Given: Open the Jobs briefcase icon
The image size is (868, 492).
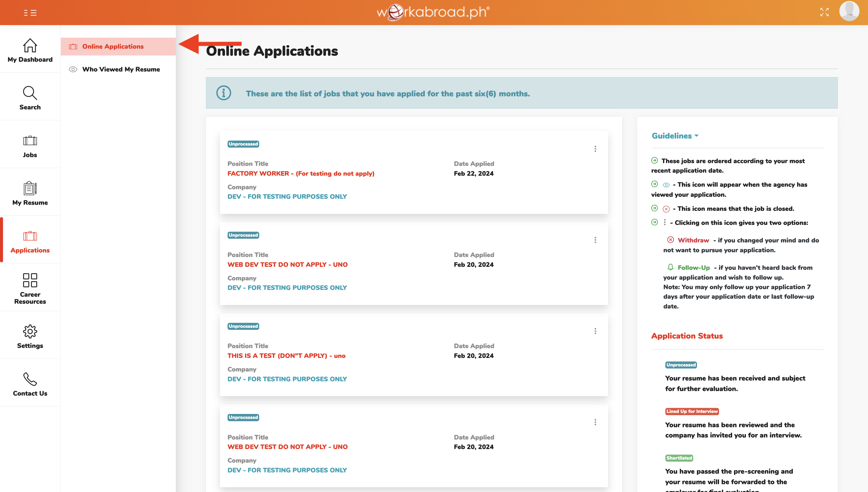Looking at the screenshot, I should (30, 141).
